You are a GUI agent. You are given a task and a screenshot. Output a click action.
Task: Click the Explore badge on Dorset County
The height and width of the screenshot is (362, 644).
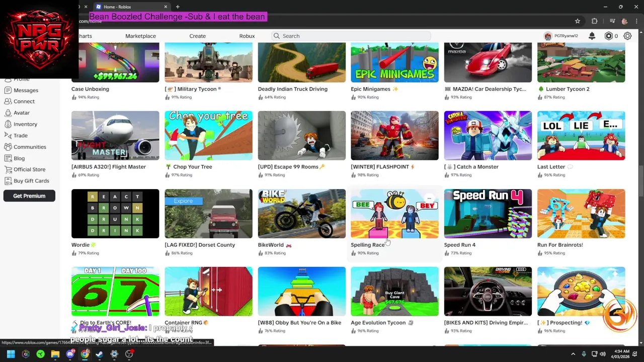point(184,201)
